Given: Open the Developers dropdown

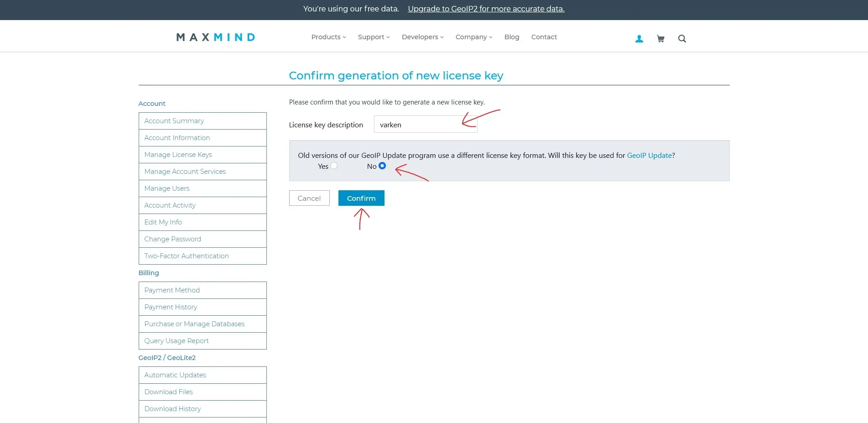Looking at the screenshot, I should pyautogui.click(x=422, y=37).
